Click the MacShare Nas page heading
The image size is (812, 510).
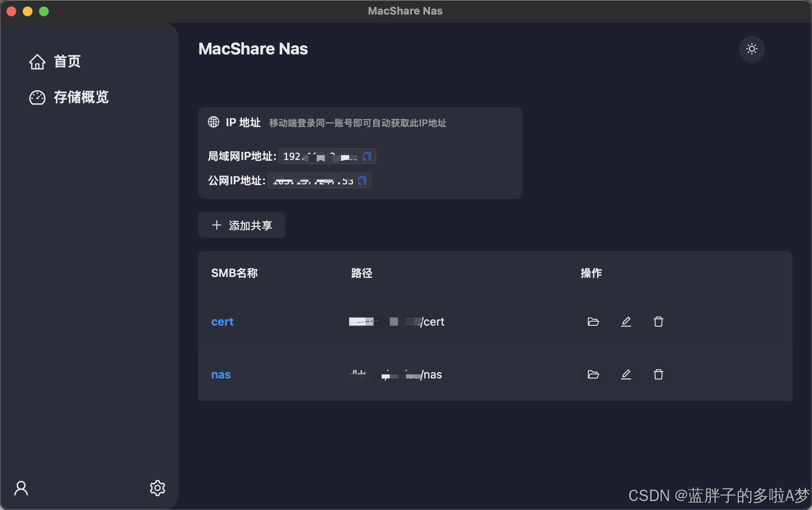pos(253,49)
